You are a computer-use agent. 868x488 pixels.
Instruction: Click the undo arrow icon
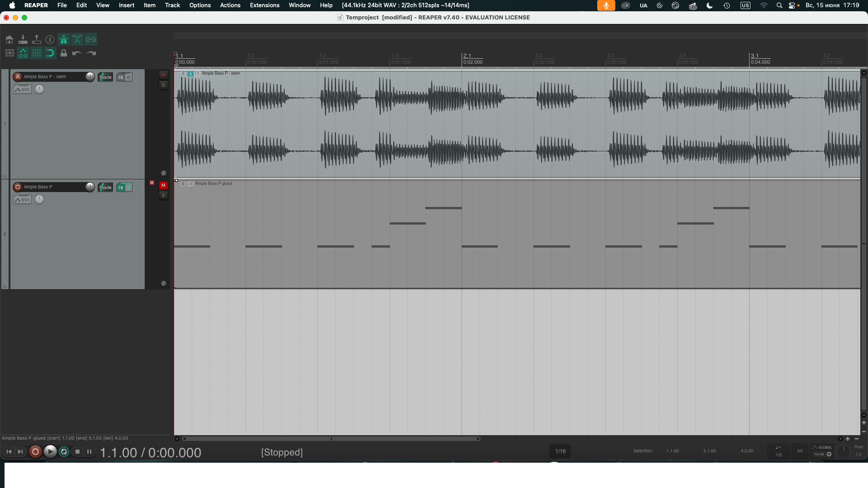click(x=77, y=53)
